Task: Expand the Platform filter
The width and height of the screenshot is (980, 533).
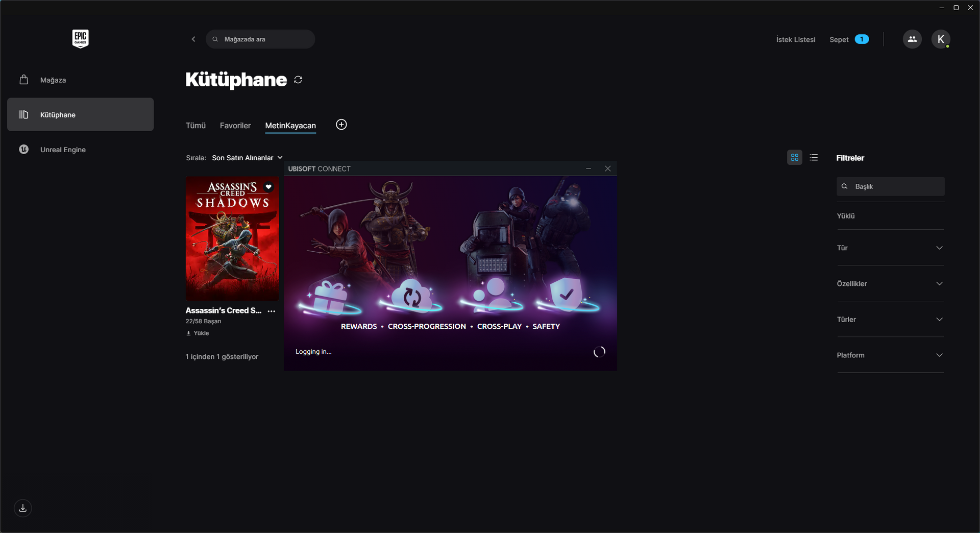Action: (891, 355)
